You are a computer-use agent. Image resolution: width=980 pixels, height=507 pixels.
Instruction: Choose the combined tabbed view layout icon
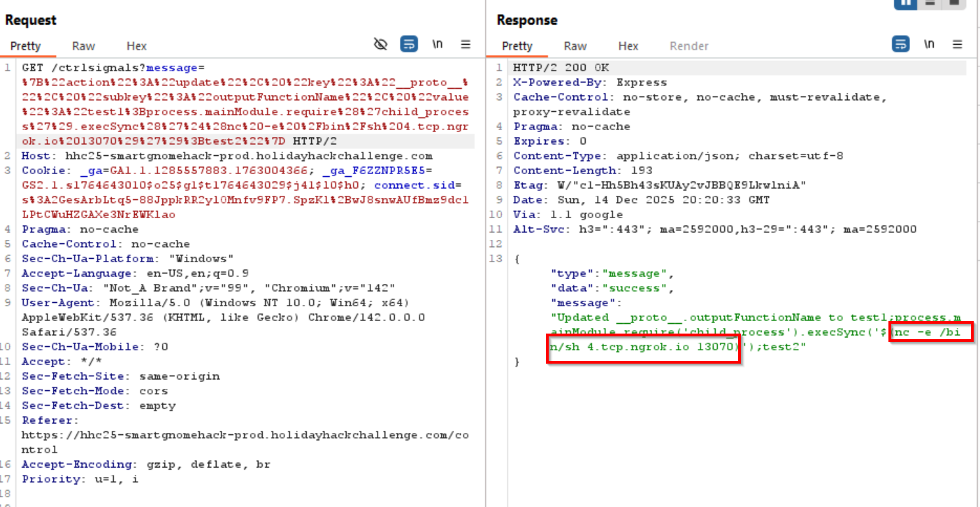click(x=953, y=3)
